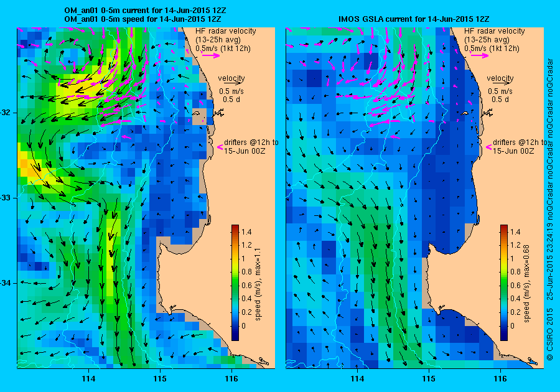The height and width of the screenshot is (392, 560).
Task: Click 'speed (m/s), max=0.68' colorbar label
Action: coord(527,284)
